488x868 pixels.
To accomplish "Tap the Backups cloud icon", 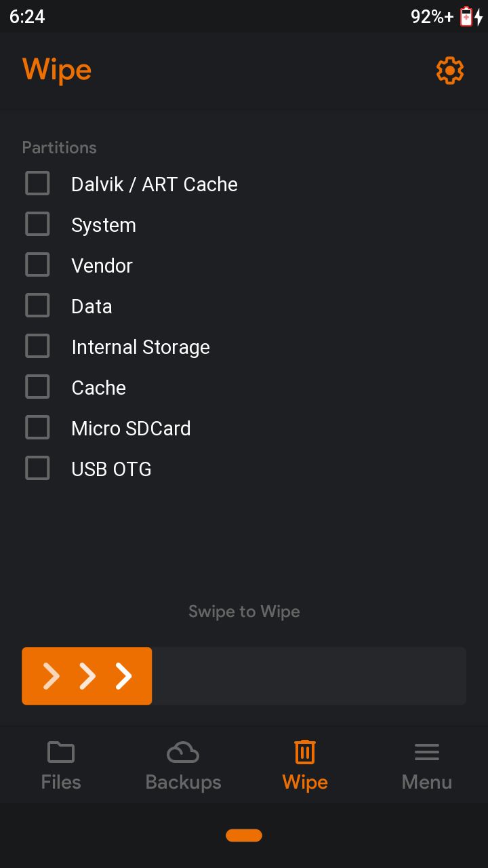I will (183, 752).
